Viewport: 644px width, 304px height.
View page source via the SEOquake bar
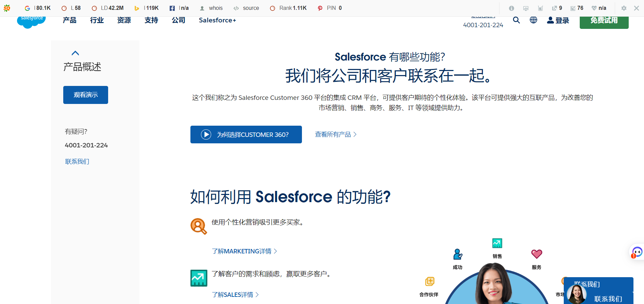click(x=246, y=8)
